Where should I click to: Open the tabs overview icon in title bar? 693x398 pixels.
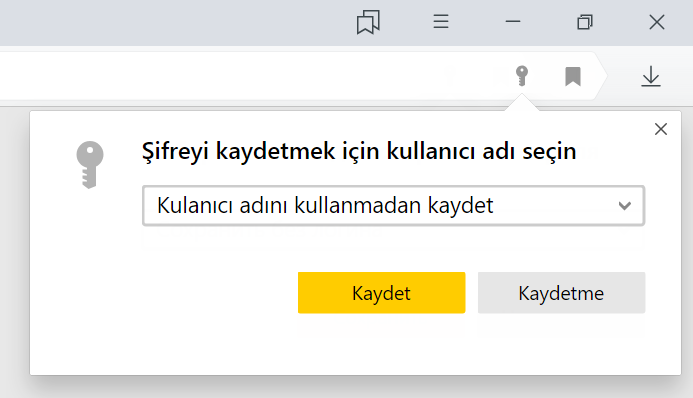tap(368, 22)
